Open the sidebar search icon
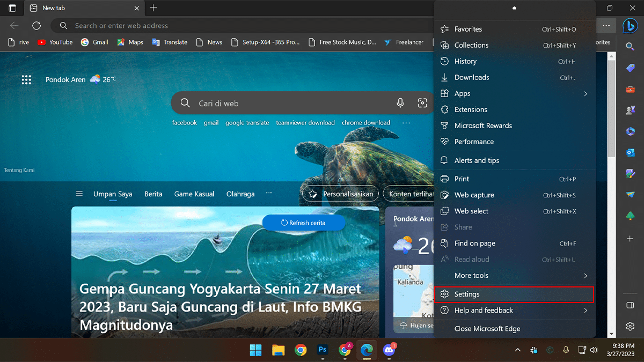 [631, 47]
